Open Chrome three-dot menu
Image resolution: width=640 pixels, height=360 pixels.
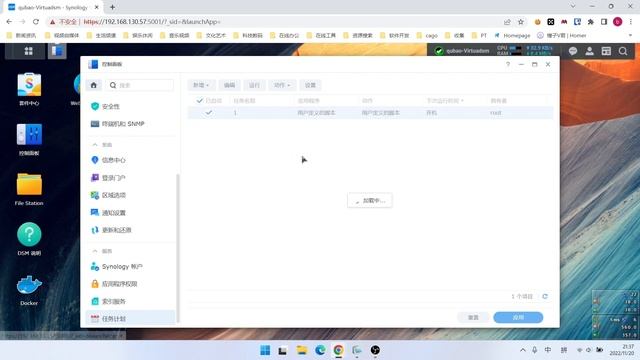pyautogui.click(x=631, y=22)
